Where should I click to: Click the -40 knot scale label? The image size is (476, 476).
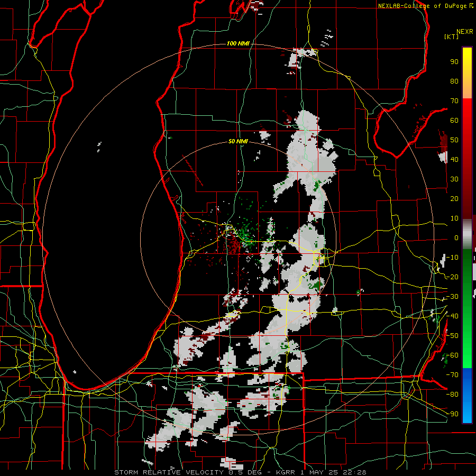pyautogui.click(x=452, y=316)
